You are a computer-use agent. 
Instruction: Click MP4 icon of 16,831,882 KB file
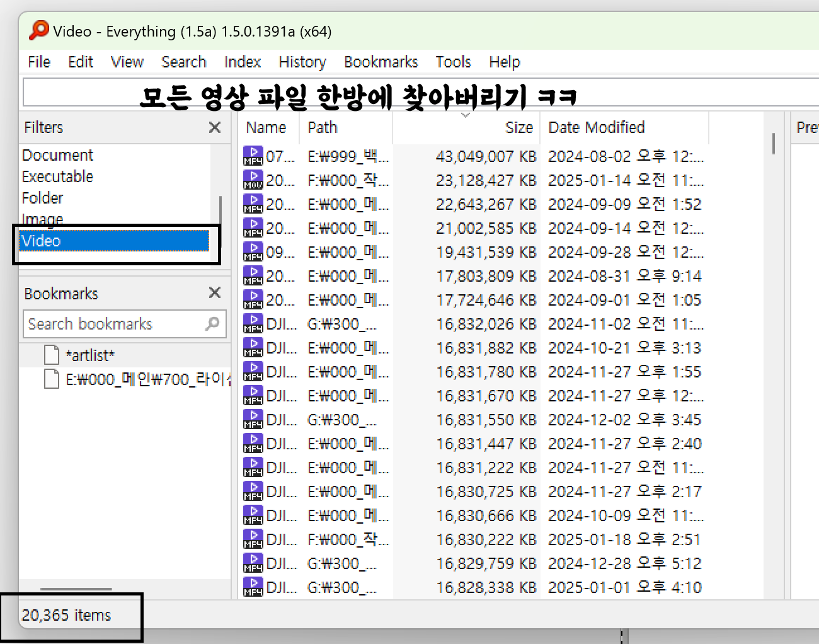253,347
